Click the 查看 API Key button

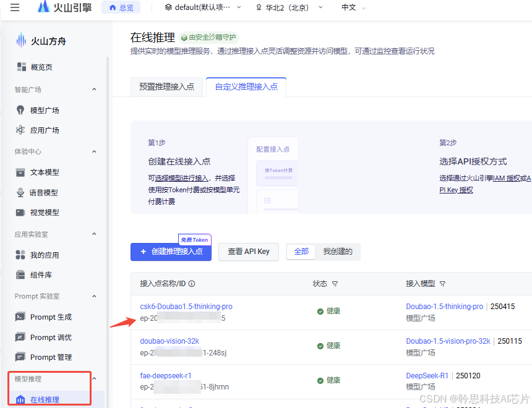pyautogui.click(x=249, y=252)
